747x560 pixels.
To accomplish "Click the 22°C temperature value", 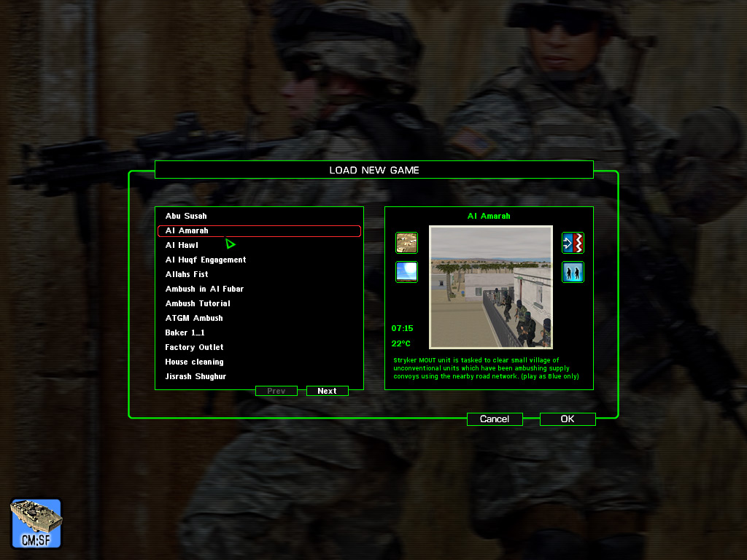I will 400,344.
